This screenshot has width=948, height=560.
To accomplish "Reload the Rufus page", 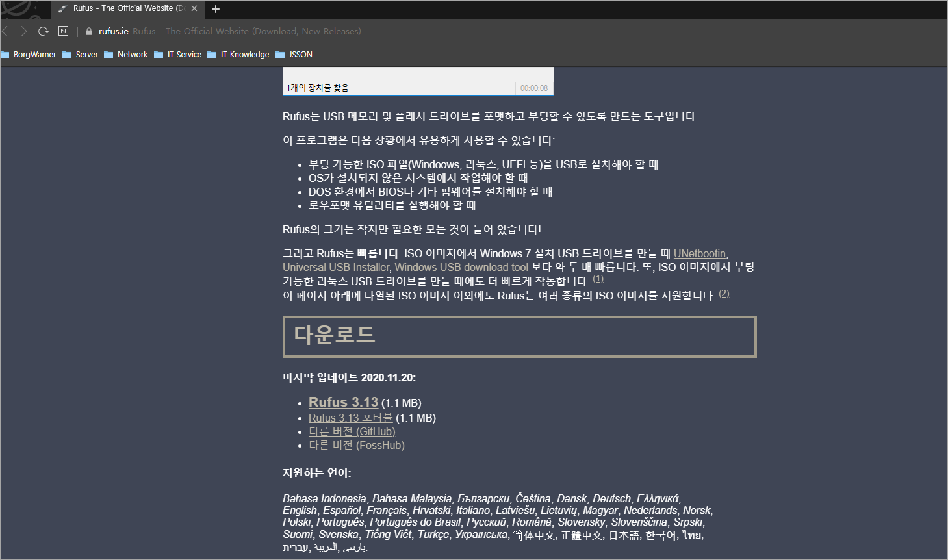I will (44, 31).
